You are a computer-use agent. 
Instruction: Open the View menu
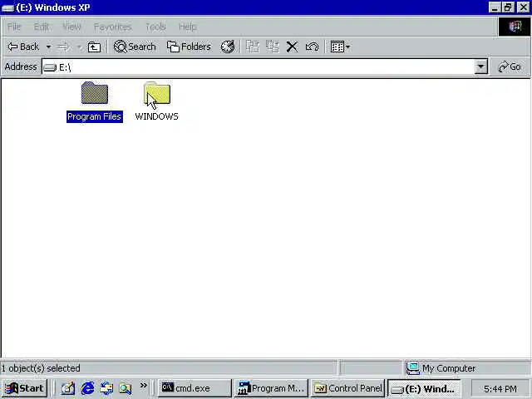click(x=72, y=27)
